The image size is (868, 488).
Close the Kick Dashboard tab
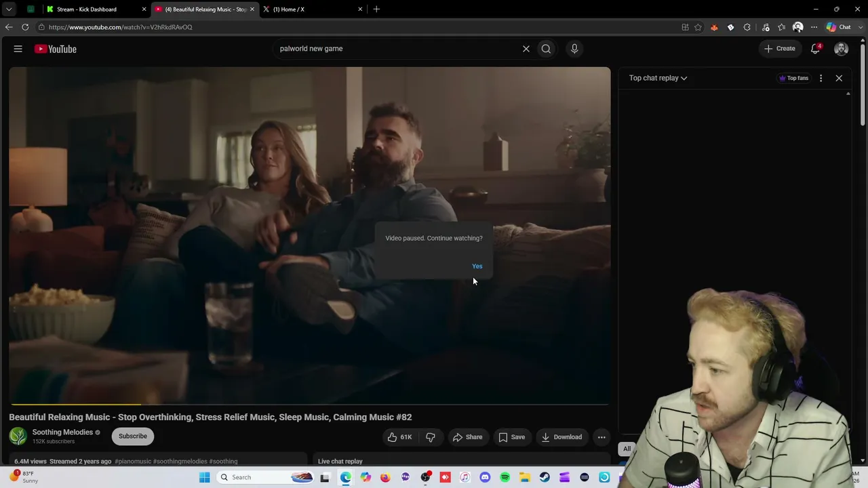point(144,9)
